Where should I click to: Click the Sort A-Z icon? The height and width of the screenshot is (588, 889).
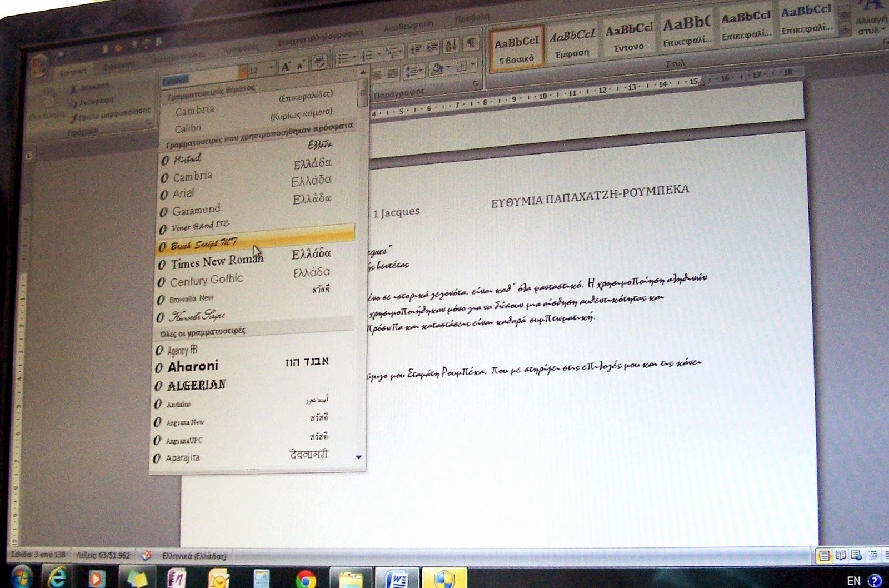tap(451, 46)
